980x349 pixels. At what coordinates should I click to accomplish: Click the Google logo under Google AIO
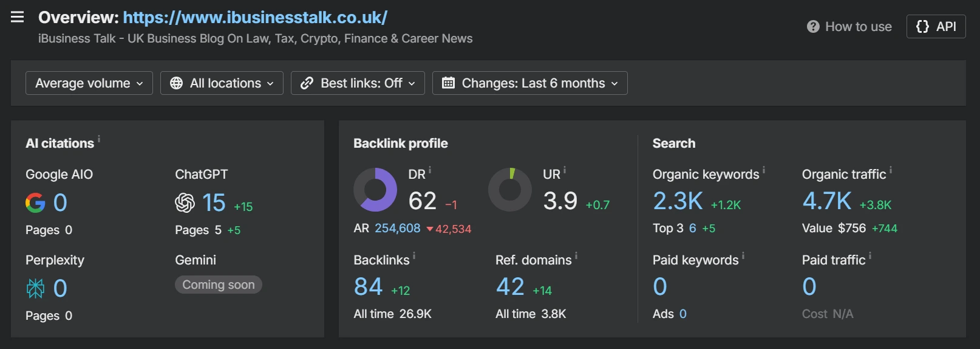[35, 202]
